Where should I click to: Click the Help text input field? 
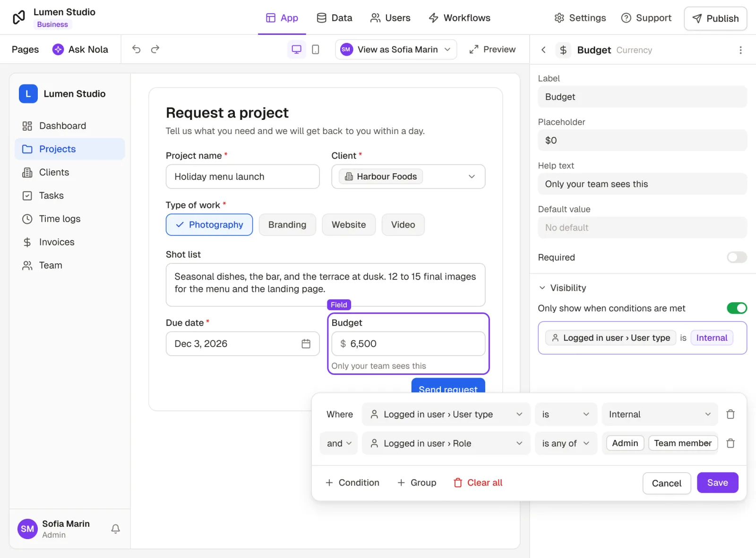(642, 184)
